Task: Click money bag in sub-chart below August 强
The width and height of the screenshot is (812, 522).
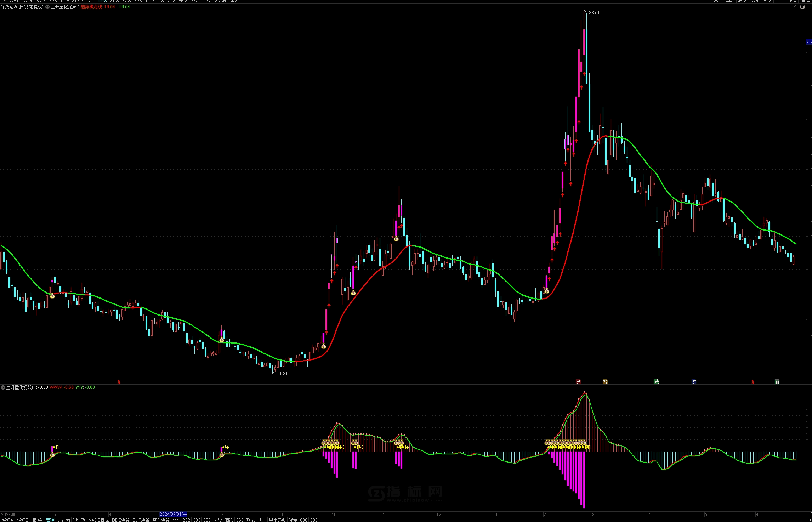Action: tap(222, 455)
